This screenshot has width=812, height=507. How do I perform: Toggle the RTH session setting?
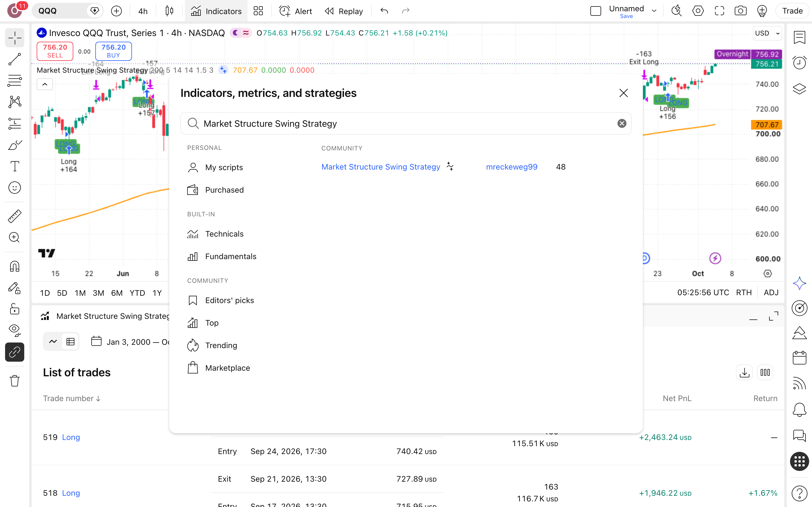click(x=744, y=292)
